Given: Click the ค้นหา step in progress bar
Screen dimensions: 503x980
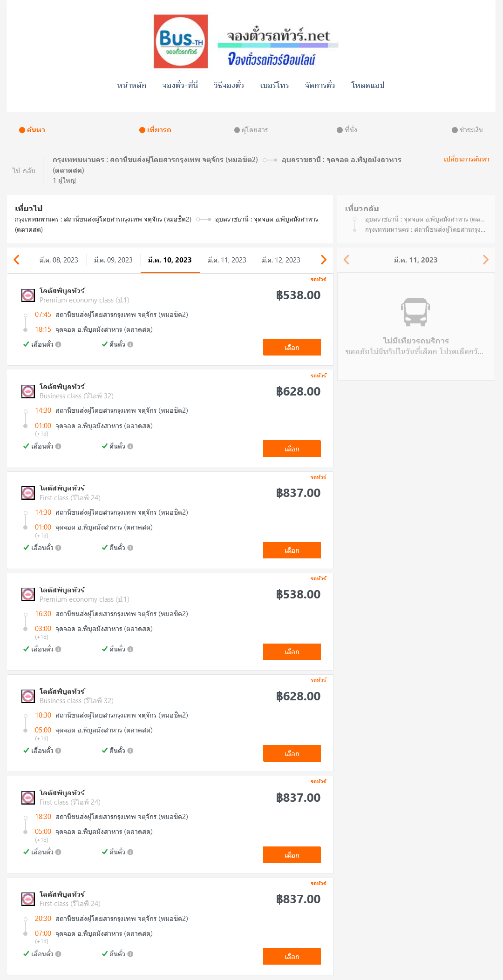Looking at the screenshot, I should (32, 130).
